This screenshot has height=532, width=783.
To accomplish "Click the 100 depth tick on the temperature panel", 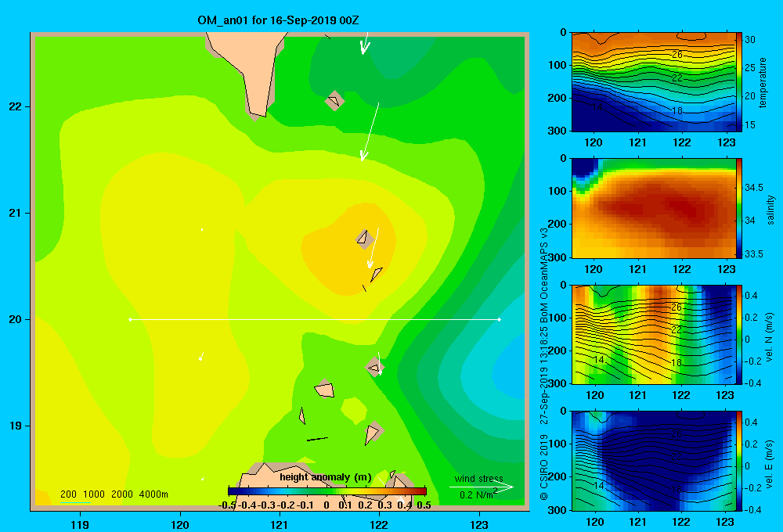I will click(558, 65).
